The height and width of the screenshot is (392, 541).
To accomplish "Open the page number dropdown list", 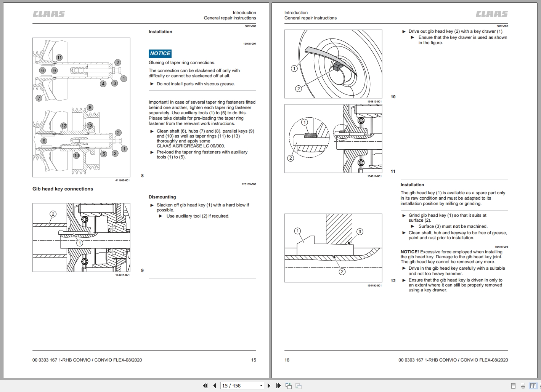I will pyautogui.click(x=262, y=386).
